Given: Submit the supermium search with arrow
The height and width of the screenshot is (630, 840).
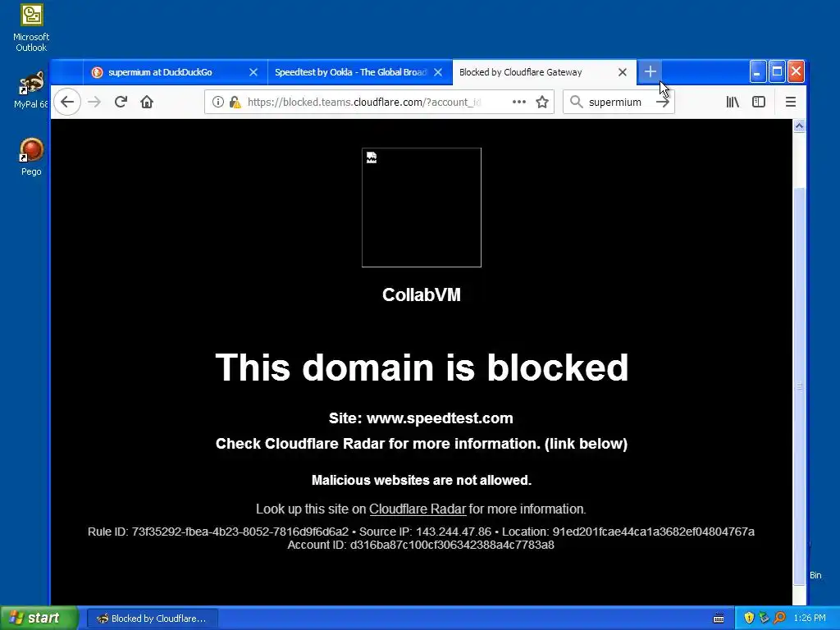Looking at the screenshot, I should point(663,102).
